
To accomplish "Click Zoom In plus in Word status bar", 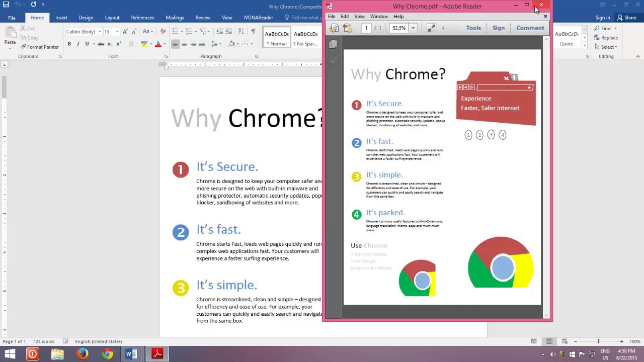I will pyautogui.click(x=621, y=341).
